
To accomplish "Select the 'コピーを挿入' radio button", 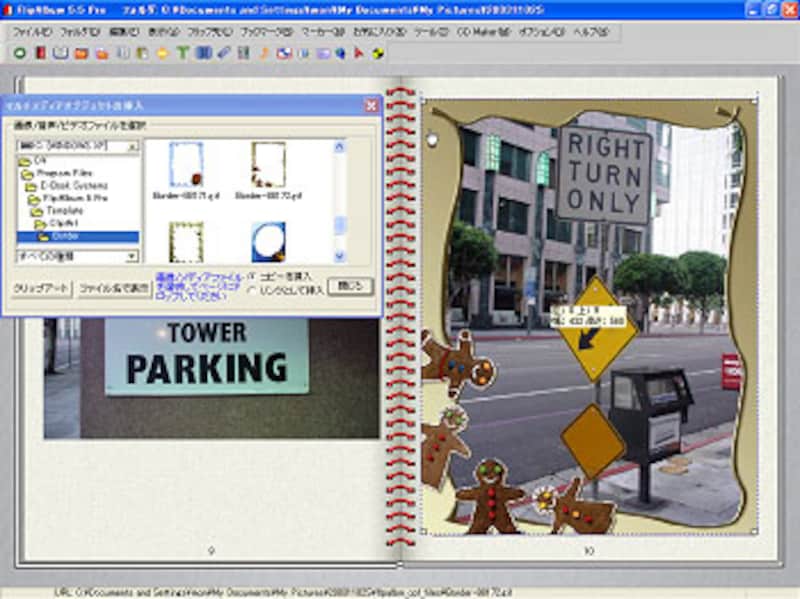I will point(251,276).
